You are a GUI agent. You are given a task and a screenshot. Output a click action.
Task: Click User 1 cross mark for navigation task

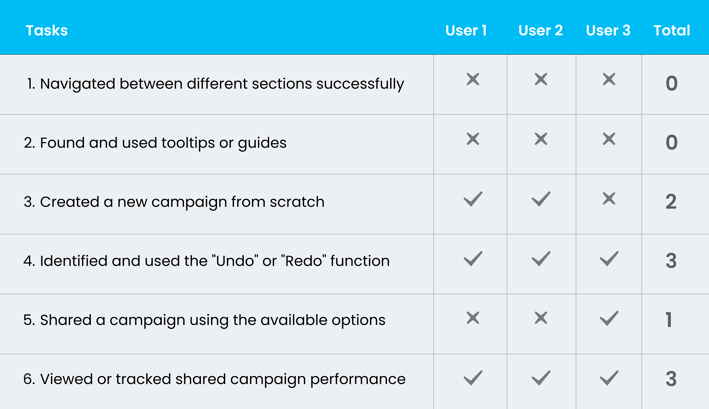point(473,80)
